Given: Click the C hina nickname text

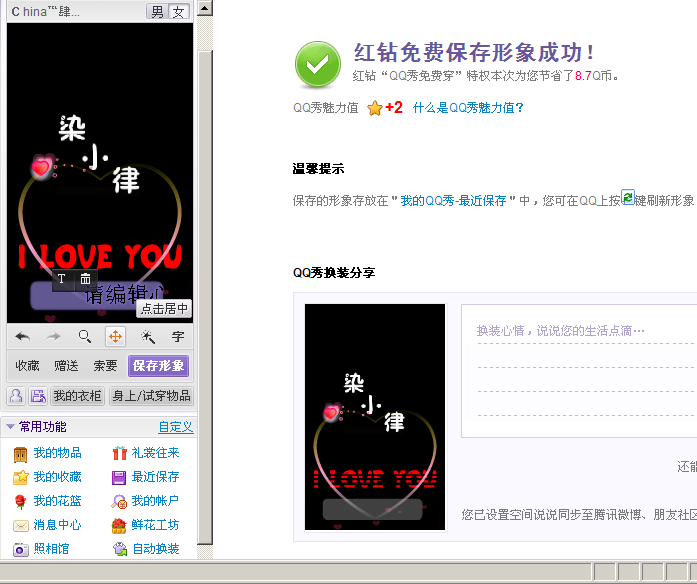Looking at the screenshot, I should tap(46, 12).
